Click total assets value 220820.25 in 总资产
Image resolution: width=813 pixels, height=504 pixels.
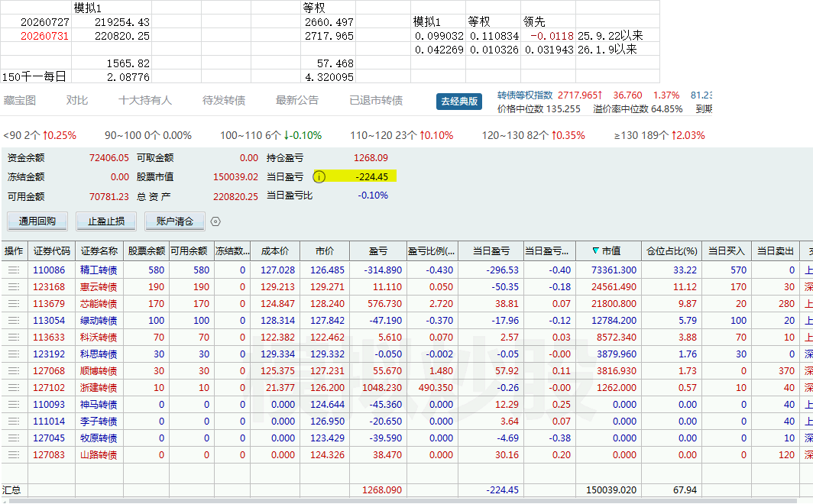tap(235, 196)
